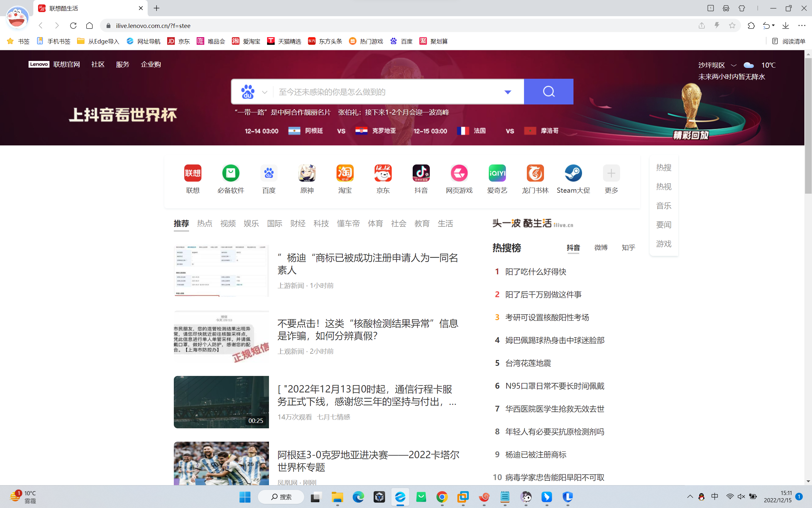
Task: Open the 阅读清单 reading list
Action: (x=789, y=41)
